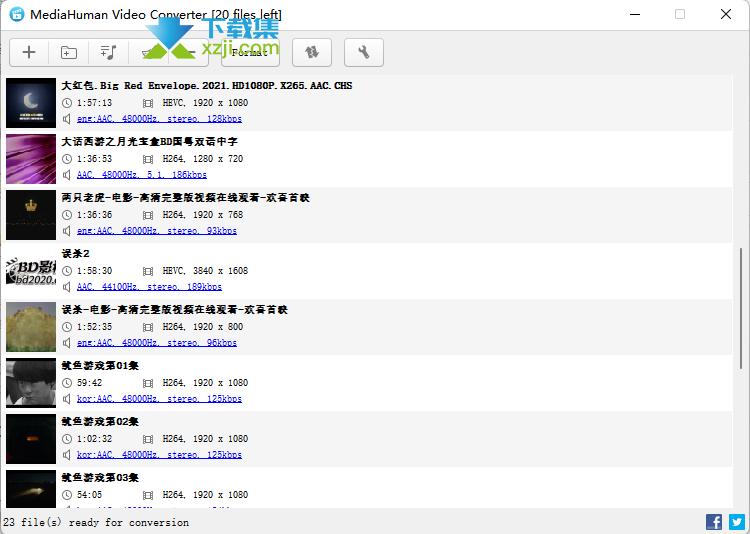This screenshot has height=534, width=750.
Task: Click the film icon beside H264, 1920 x 768
Action: coord(148,215)
